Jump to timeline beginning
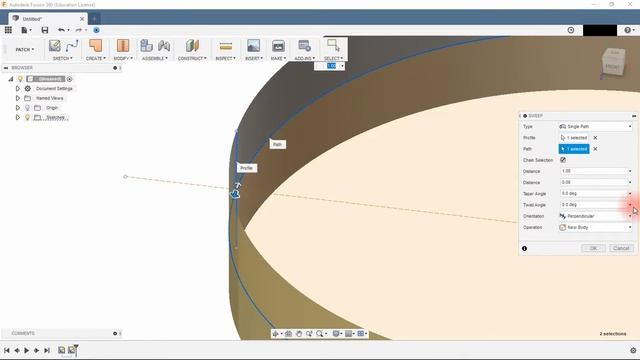640x360 pixels. pos(7,350)
